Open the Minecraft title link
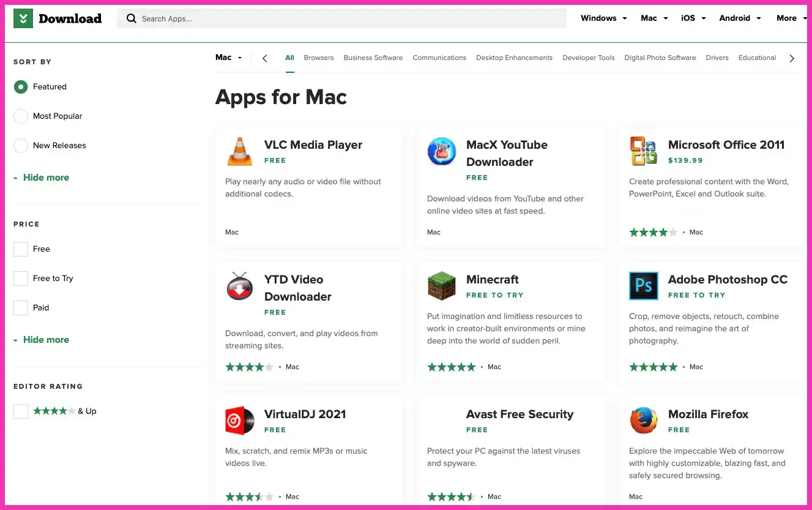The image size is (812, 510). [x=493, y=280]
